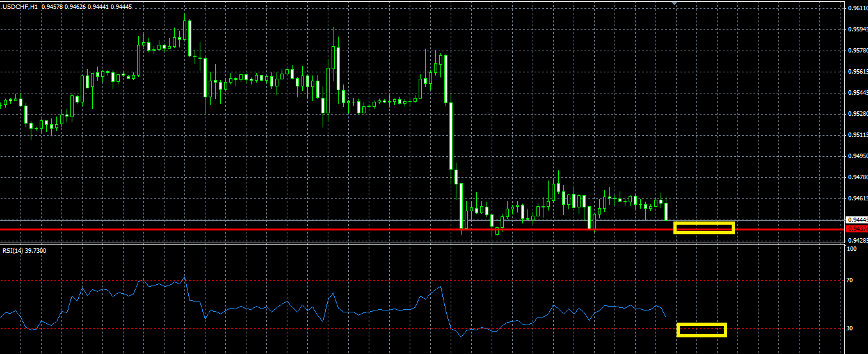The width and height of the screenshot is (868, 354).
Task: Click the 100 label on RSI scale
Action: pyautogui.click(x=852, y=248)
